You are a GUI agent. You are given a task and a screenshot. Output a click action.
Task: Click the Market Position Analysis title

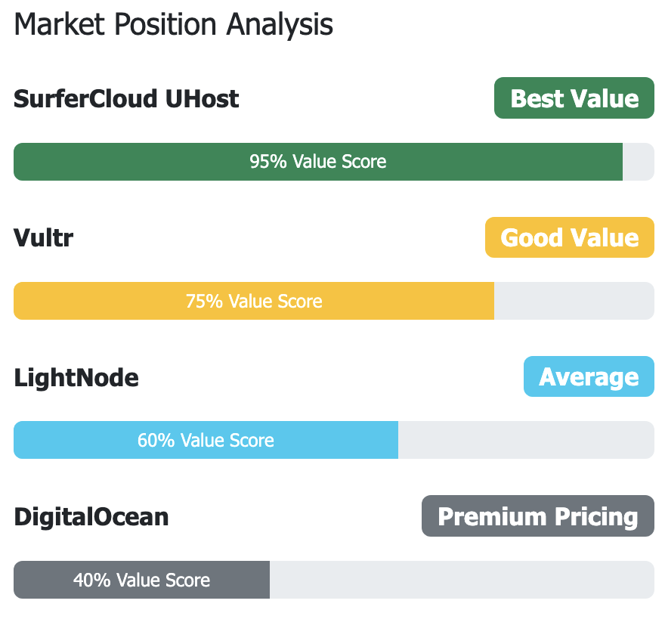[174, 25]
